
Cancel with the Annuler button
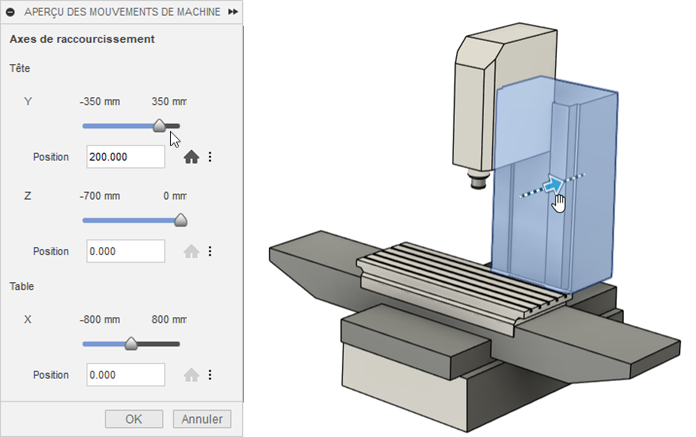(x=202, y=419)
